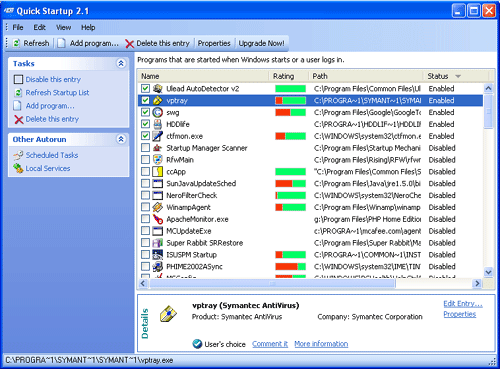Click the large Symantec icon in Details pane
The image size is (500, 369).
(x=168, y=314)
